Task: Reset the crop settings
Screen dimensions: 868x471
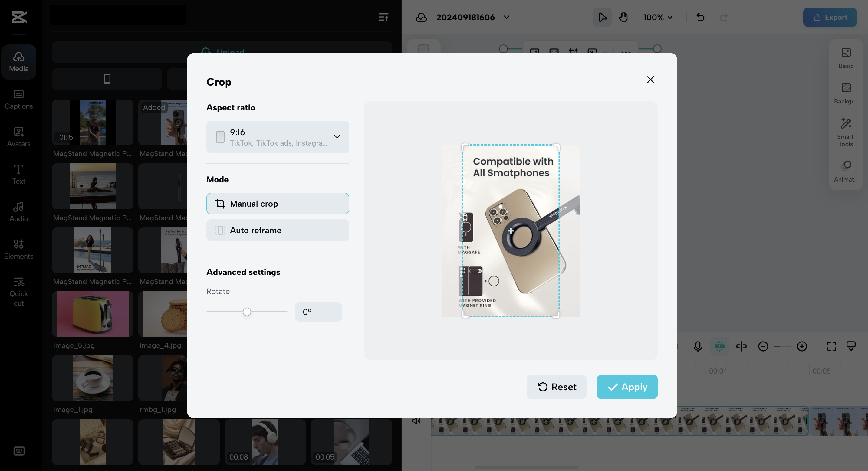Action: [556, 387]
